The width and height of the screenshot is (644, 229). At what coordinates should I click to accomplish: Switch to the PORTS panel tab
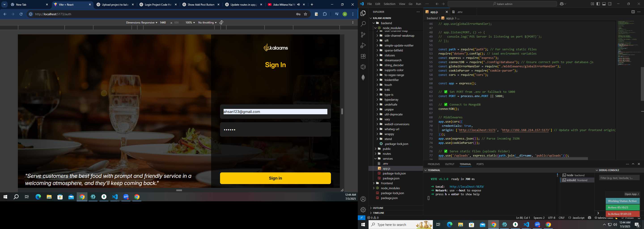pyautogui.click(x=480, y=164)
